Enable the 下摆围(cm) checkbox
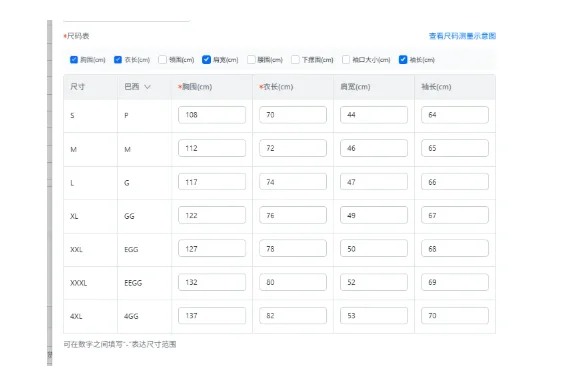The image size is (580, 366). [x=295, y=60]
